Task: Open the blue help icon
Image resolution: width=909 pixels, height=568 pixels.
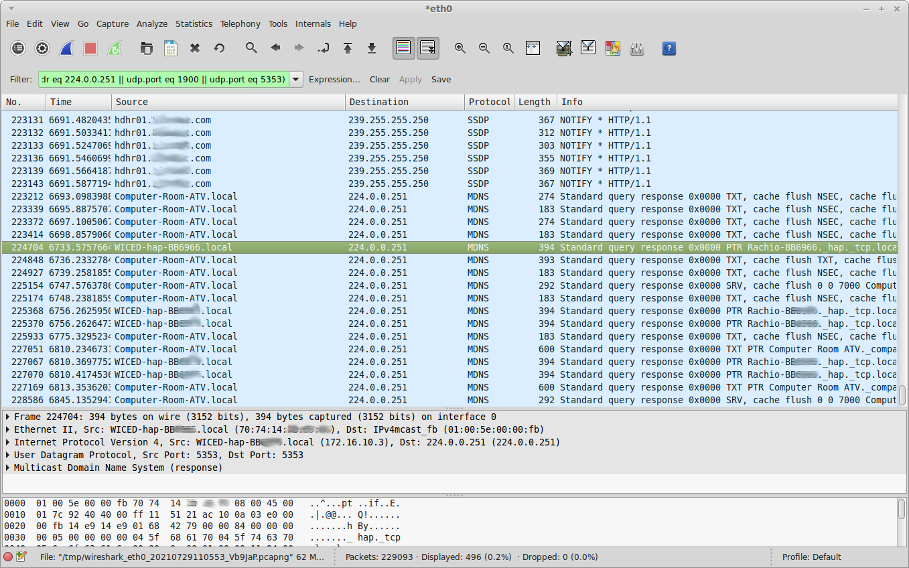Action: (x=669, y=48)
